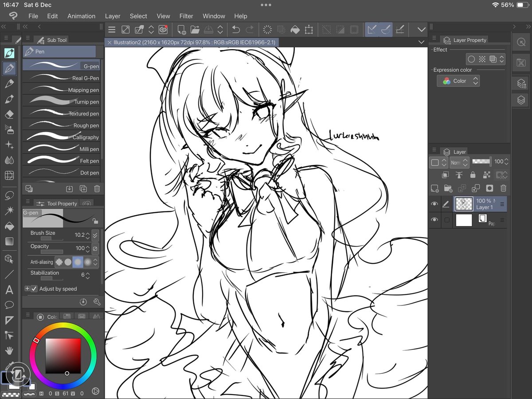This screenshot has height=399, width=532.
Task: Open the Layer menu
Action: click(x=113, y=16)
